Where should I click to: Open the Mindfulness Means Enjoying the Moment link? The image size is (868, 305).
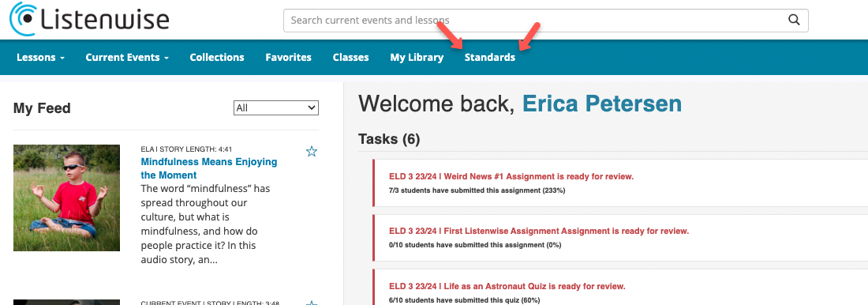[x=208, y=168]
